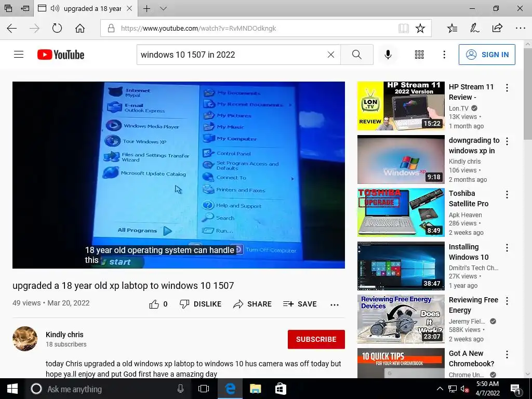Show hidden system tray icons
Image resolution: width=532 pixels, height=399 pixels.
tap(440, 389)
